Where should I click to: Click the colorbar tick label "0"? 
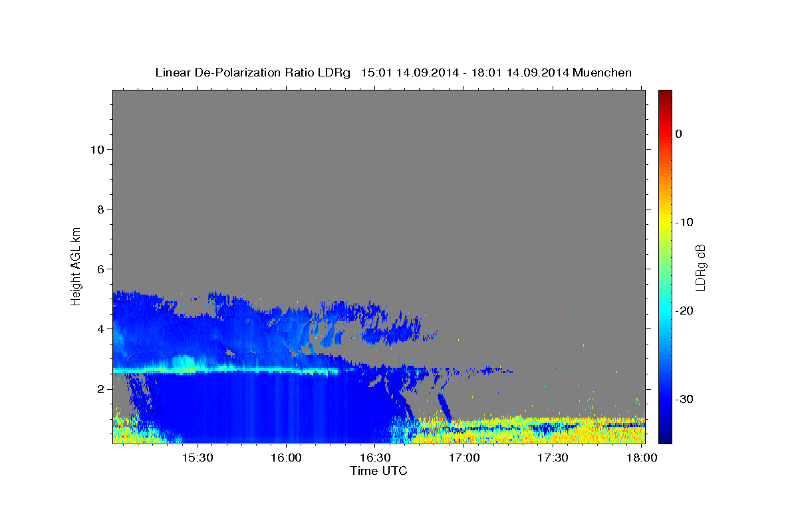tap(679, 134)
